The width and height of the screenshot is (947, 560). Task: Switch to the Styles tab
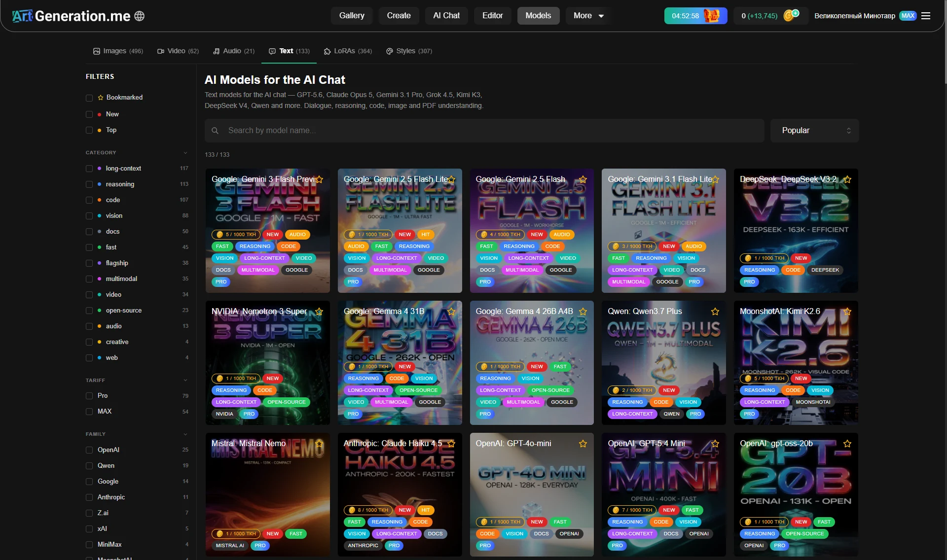tap(409, 51)
